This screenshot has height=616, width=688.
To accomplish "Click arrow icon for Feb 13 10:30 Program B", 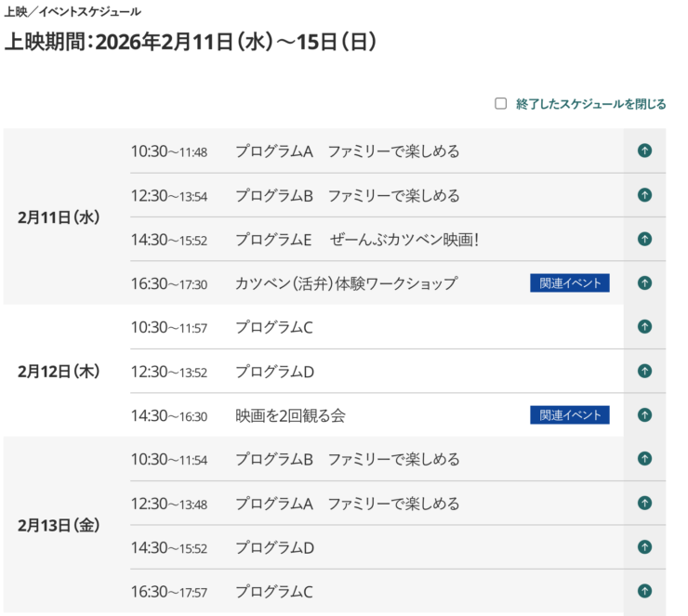I will [644, 459].
